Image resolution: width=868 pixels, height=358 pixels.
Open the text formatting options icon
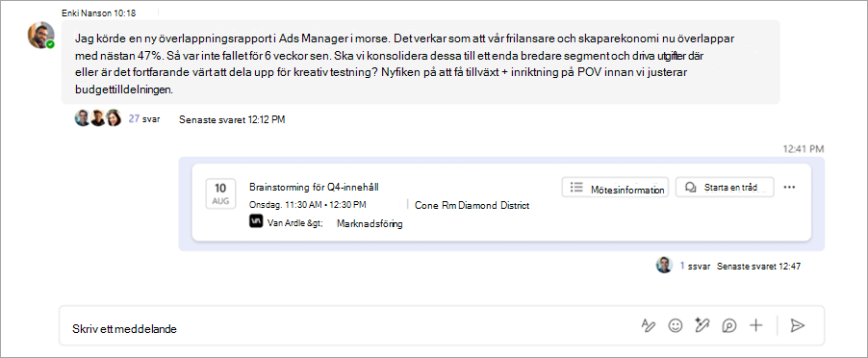[648, 326]
